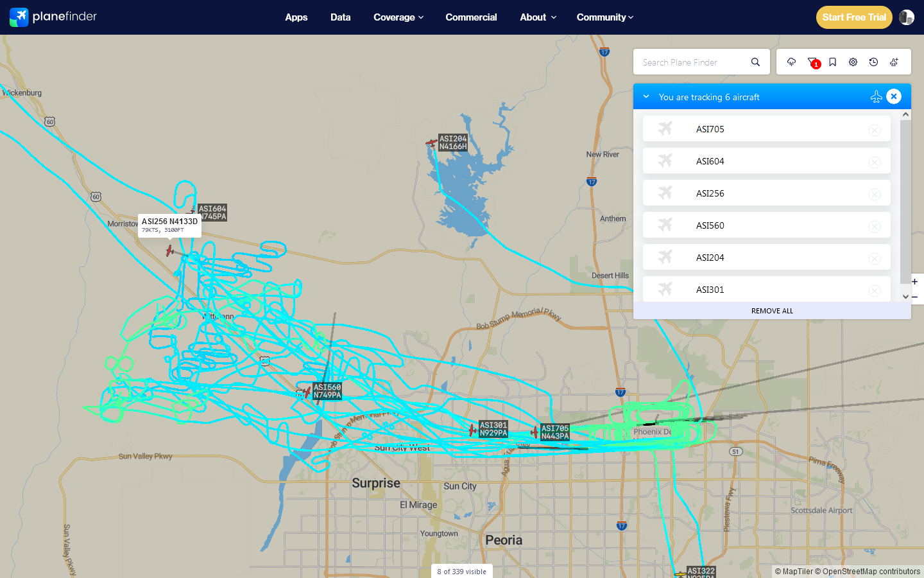Remove ASI256 from tracked list
Image resolution: width=924 pixels, height=578 pixels.
pyautogui.click(x=875, y=195)
